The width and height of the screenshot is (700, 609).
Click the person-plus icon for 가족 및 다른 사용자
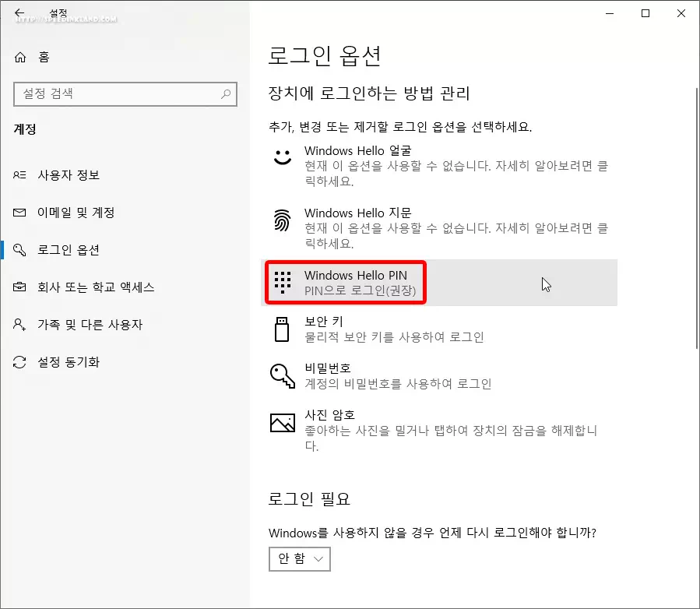[19, 324]
